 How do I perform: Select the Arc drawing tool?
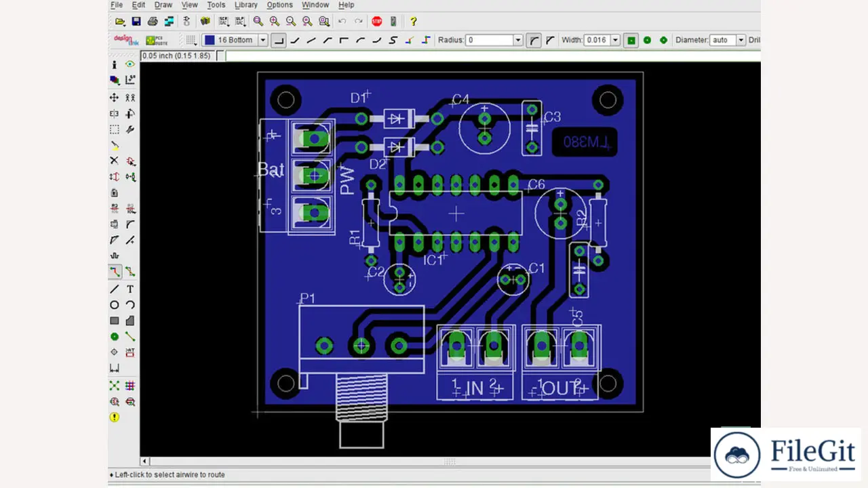130,305
